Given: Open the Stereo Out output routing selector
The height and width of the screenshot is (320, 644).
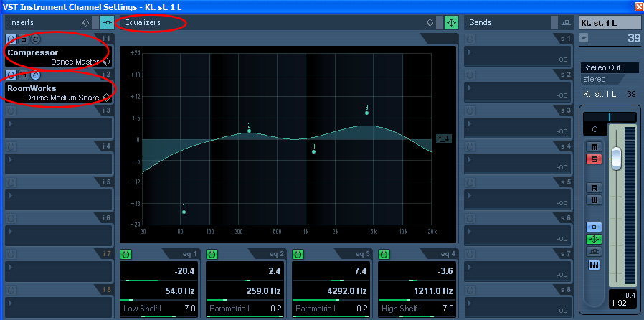Looking at the screenshot, I should 610,67.
